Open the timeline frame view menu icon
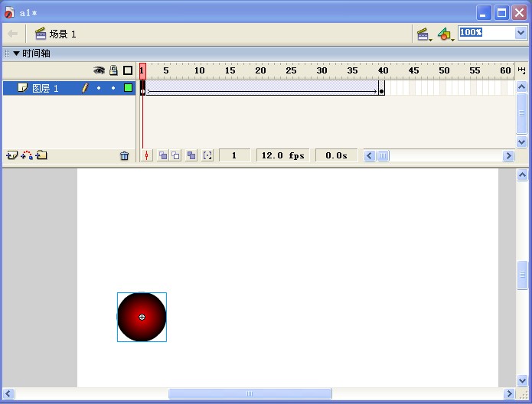The height and width of the screenshot is (404, 532). pos(521,70)
